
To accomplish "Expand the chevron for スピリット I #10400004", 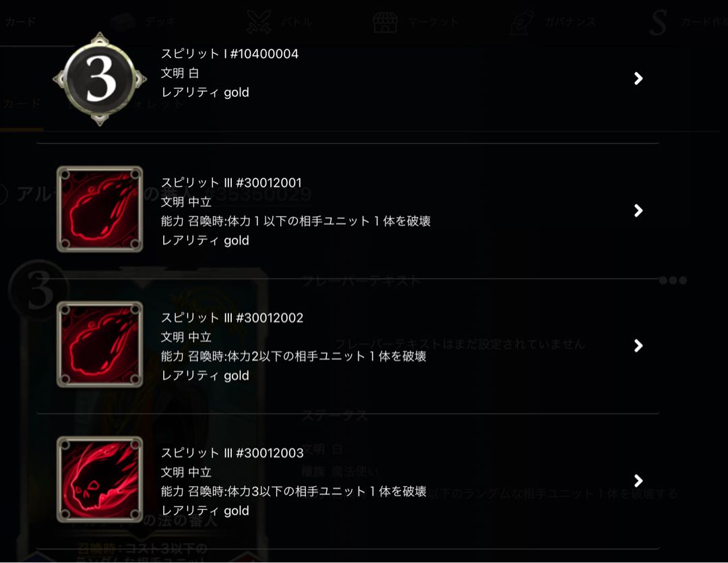I will [x=638, y=78].
